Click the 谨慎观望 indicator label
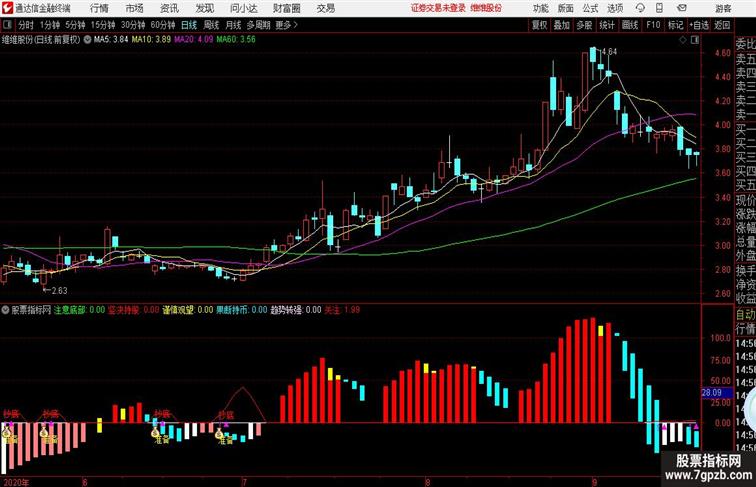756x487 pixels. (178, 310)
